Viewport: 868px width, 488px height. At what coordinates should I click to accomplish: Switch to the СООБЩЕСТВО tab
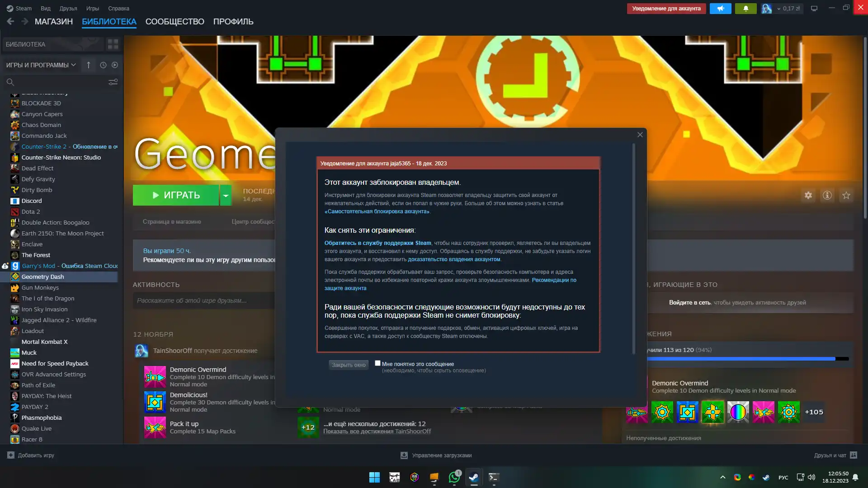point(175,22)
